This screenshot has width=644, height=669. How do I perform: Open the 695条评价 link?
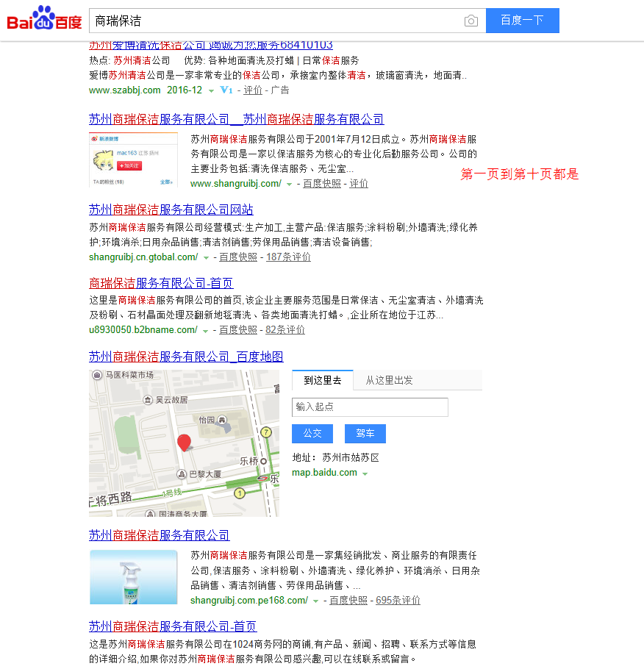pyautogui.click(x=398, y=601)
